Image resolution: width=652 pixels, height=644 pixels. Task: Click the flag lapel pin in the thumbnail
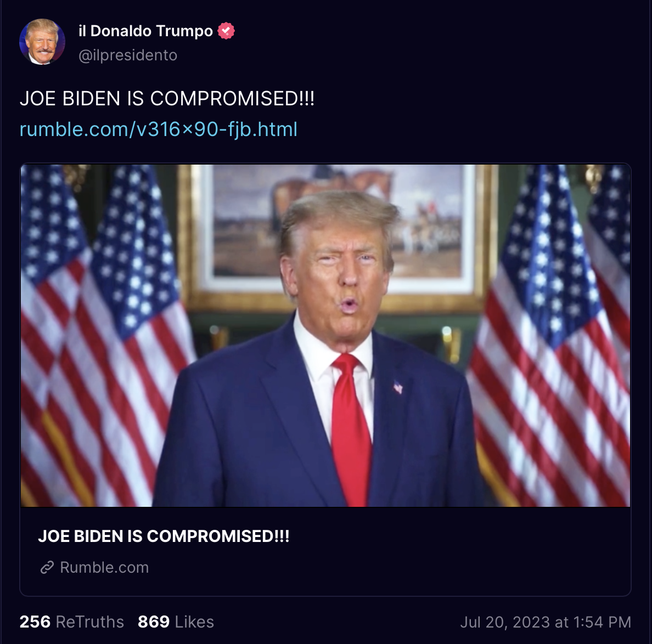[x=398, y=388]
